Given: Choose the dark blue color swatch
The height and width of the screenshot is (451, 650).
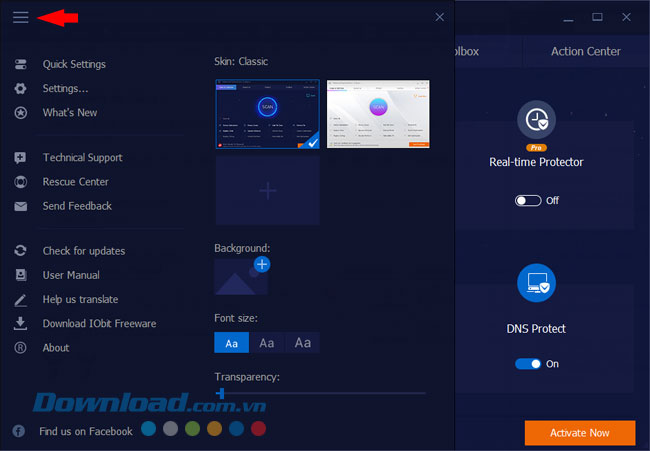Looking at the screenshot, I should [x=236, y=429].
